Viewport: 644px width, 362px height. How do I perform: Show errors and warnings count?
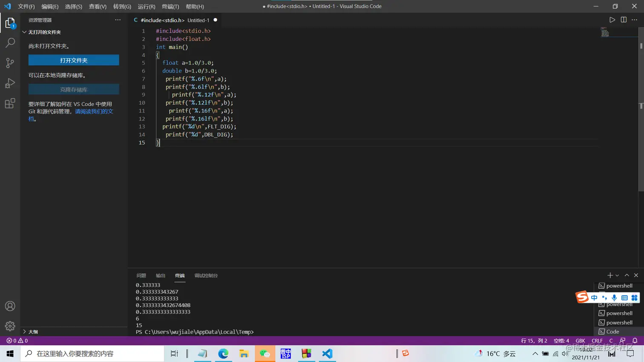17,341
